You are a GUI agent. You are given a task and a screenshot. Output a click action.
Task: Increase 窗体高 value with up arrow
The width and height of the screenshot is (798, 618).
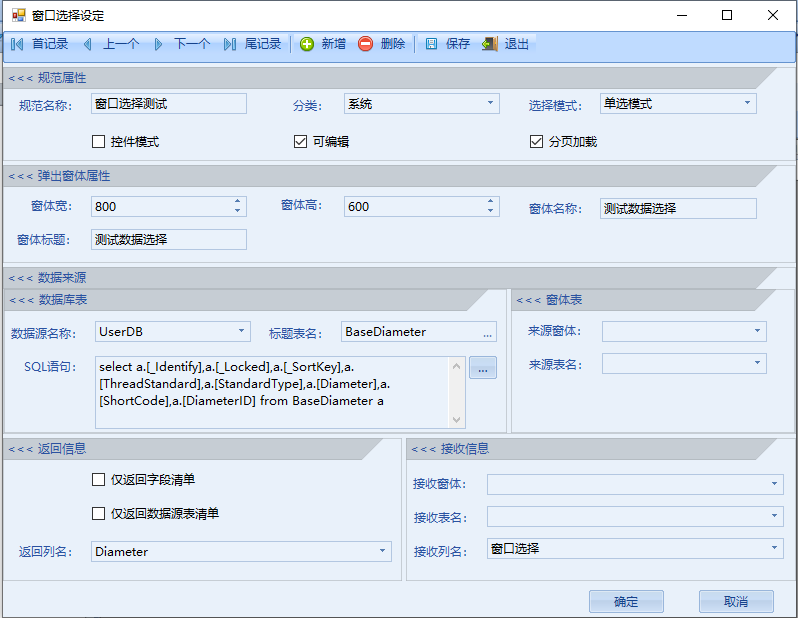pos(490,202)
